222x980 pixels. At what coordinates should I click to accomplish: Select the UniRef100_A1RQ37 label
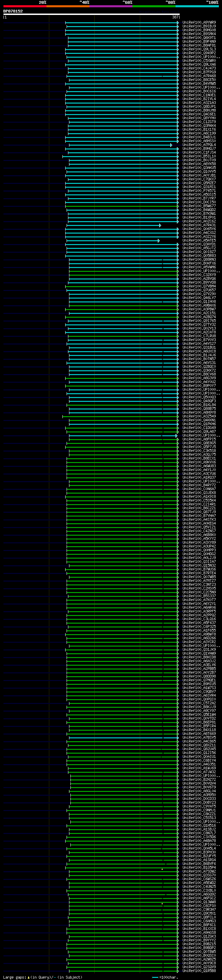click(199, 477)
